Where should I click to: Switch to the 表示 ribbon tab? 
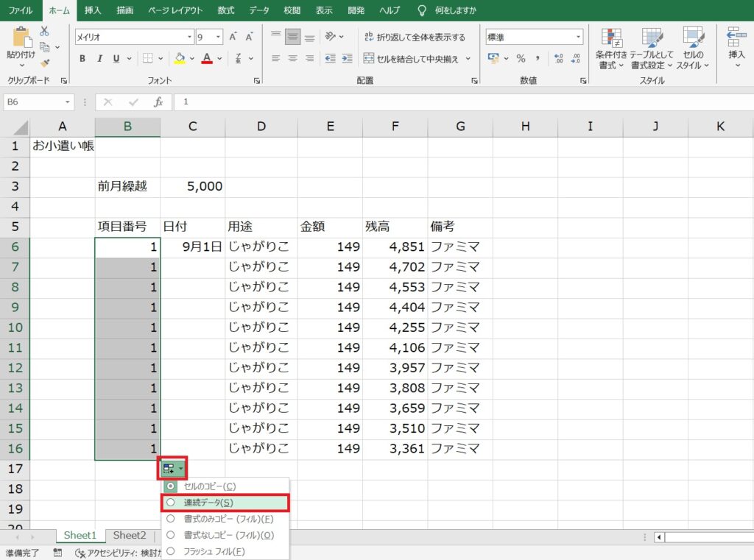[x=324, y=10]
